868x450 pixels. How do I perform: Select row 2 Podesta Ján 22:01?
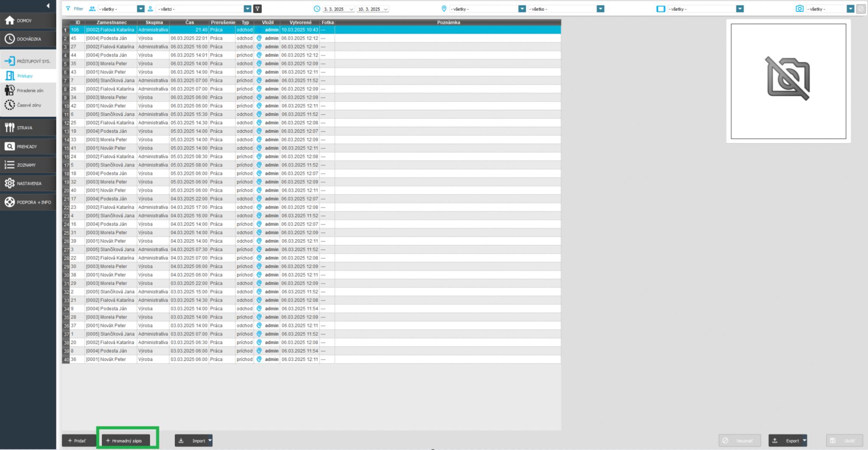312,38
